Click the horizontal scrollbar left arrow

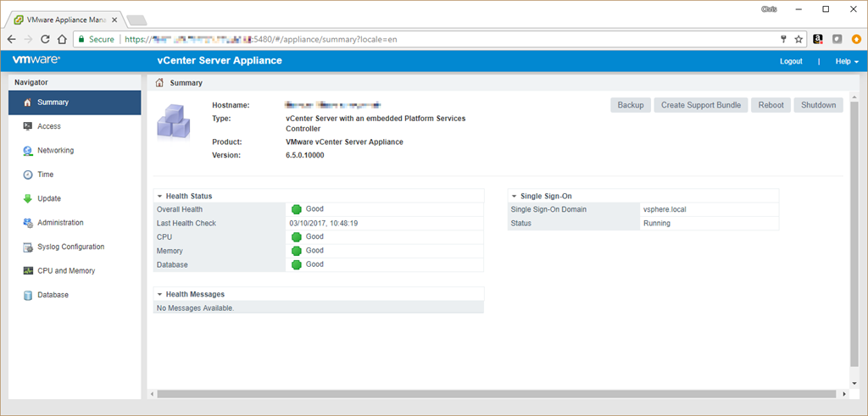click(152, 394)
